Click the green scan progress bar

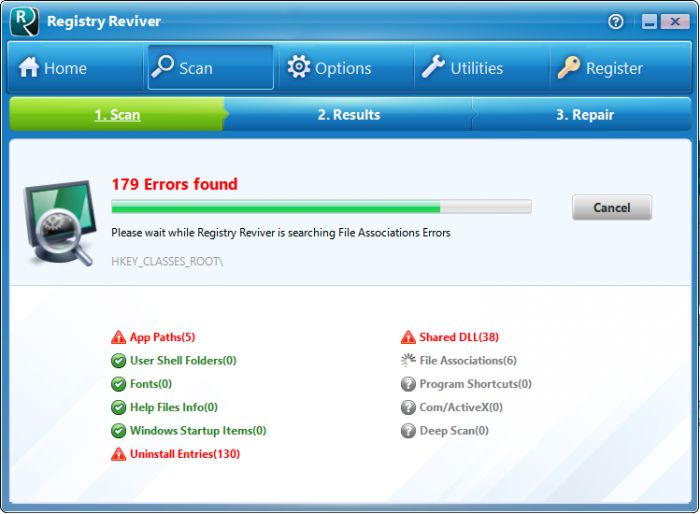(x=321, y=207)
